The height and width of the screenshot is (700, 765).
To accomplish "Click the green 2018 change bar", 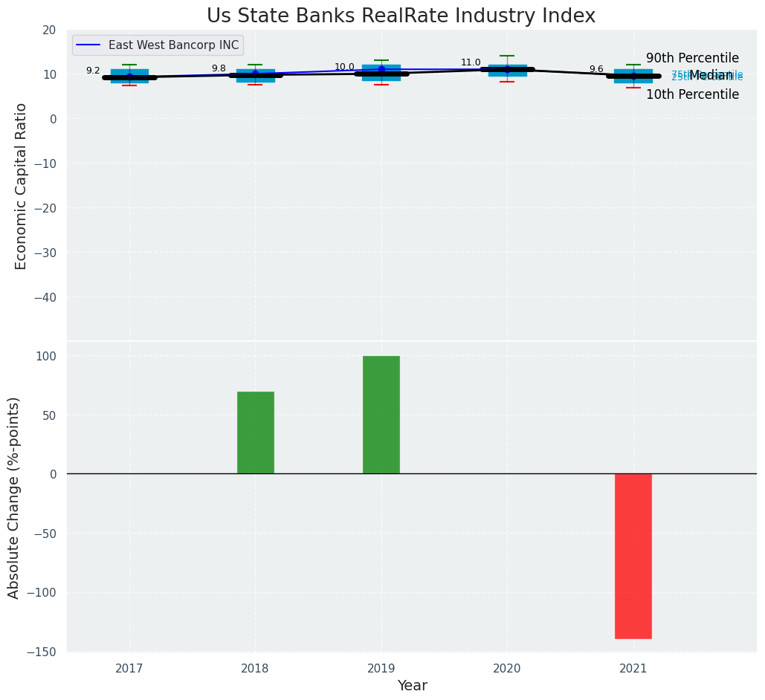I will click(x=255, y=432).
